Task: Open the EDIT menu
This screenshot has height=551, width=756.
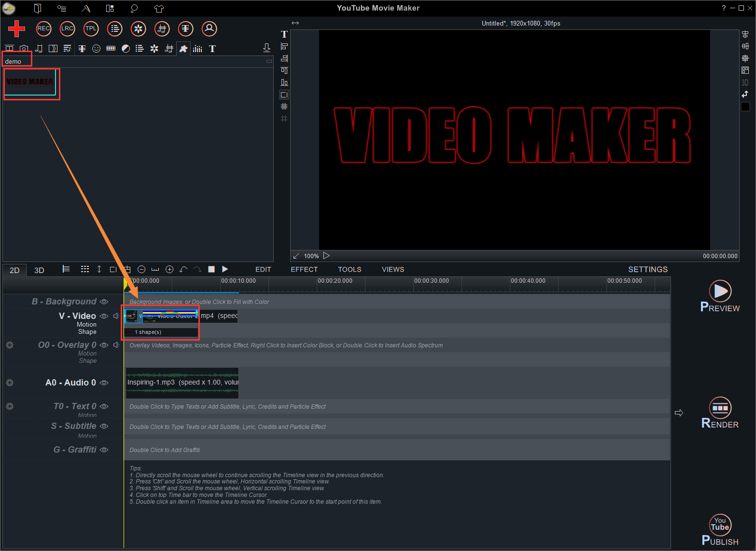Action: [263, 269]
